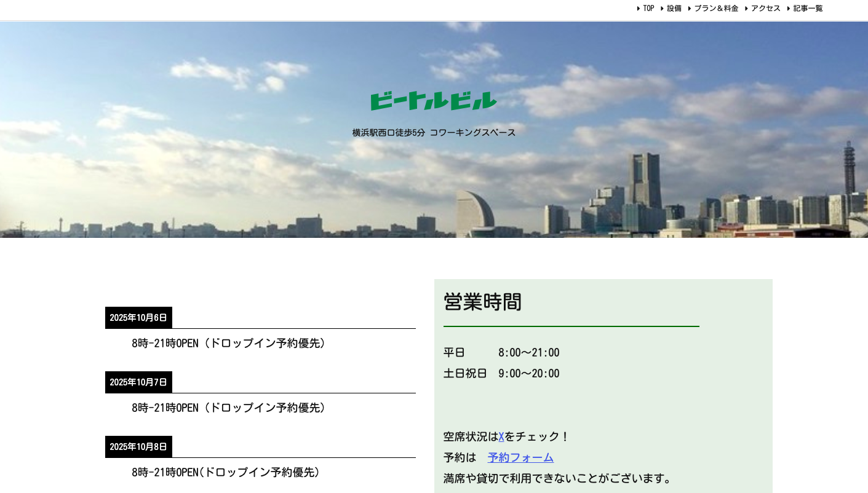Select the 2025年10月7日 date label
The image size is (868, 493).
138,382
